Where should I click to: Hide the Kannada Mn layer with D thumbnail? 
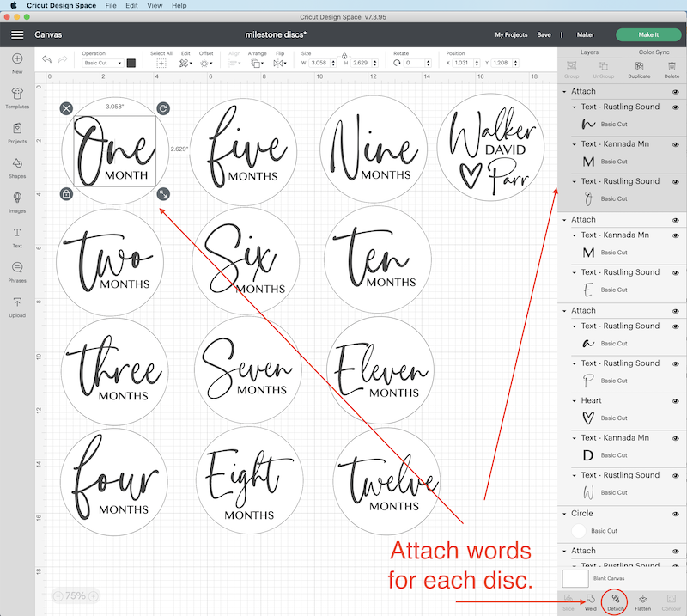pyautogui.click(x=676, y=438)
